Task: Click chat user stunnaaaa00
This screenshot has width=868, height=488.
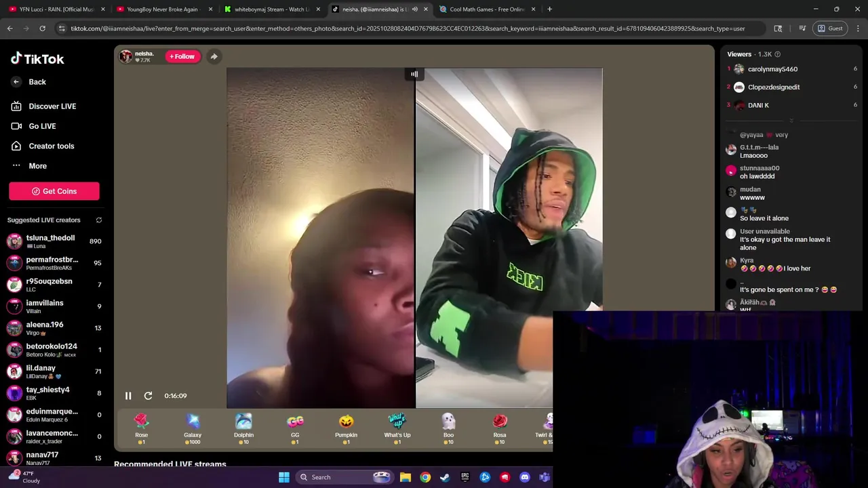Action: (759, 168)
